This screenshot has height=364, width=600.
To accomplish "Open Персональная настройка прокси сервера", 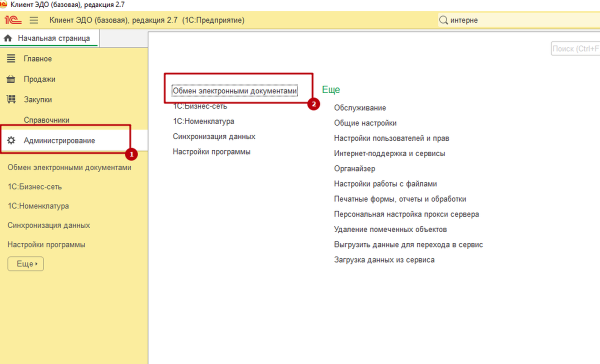I will click(x=406, y=214).
